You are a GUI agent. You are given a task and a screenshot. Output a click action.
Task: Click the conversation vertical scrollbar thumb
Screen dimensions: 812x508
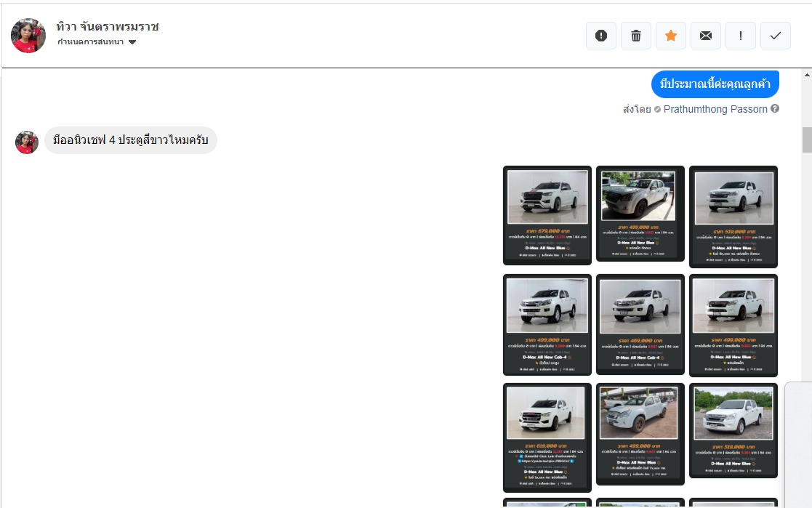point(807,140)
